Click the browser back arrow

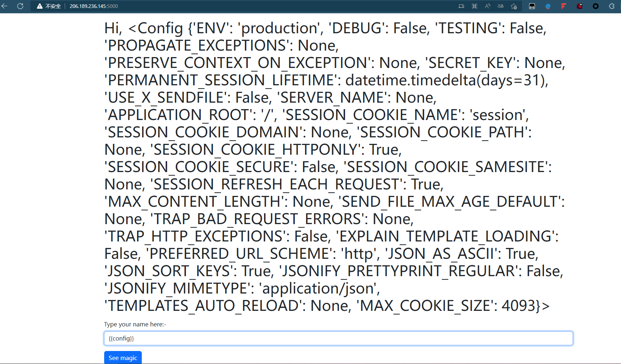tap(4, 6)
